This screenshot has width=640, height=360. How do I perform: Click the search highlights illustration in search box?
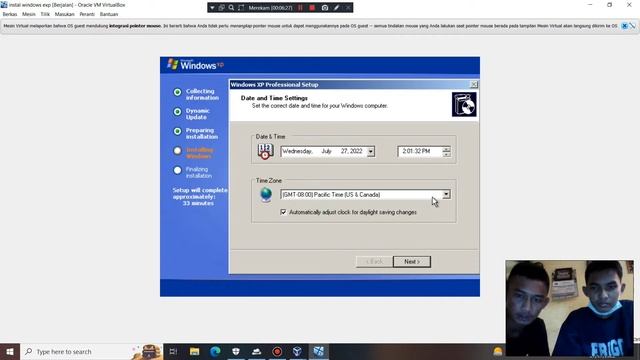[147, 351]
